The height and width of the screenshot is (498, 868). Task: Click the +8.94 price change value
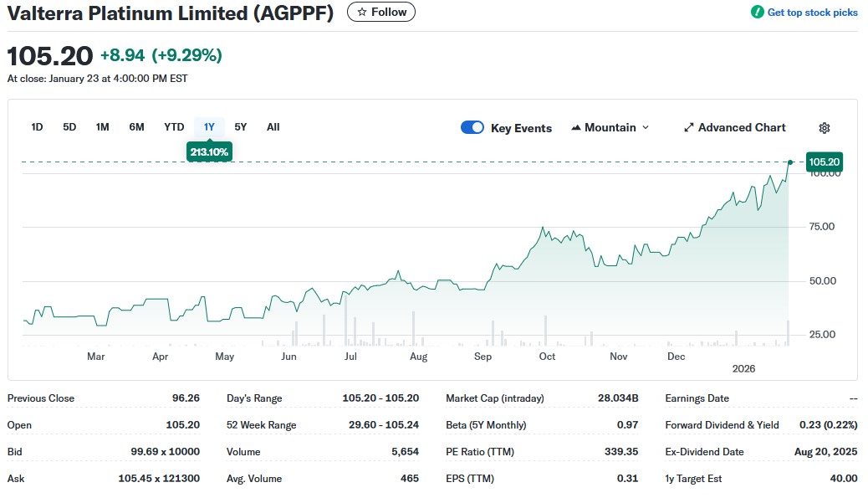coord(122,55)
